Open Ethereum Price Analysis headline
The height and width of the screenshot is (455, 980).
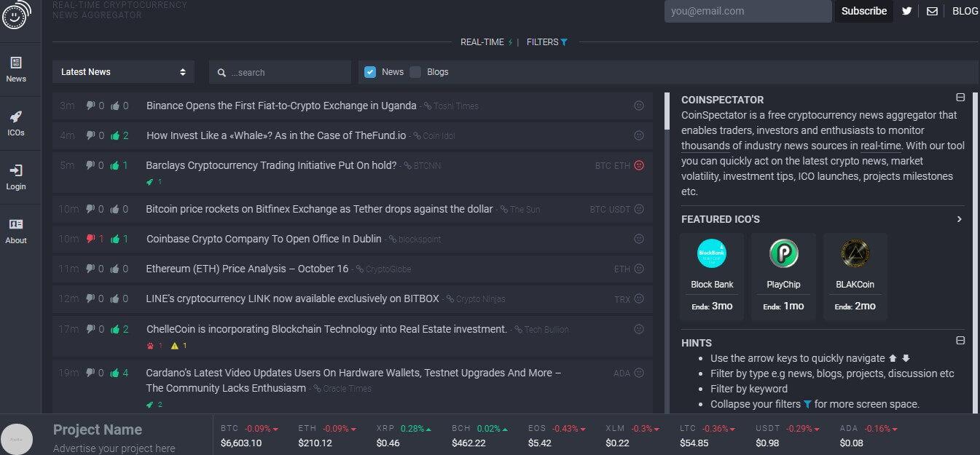(248, 269)
